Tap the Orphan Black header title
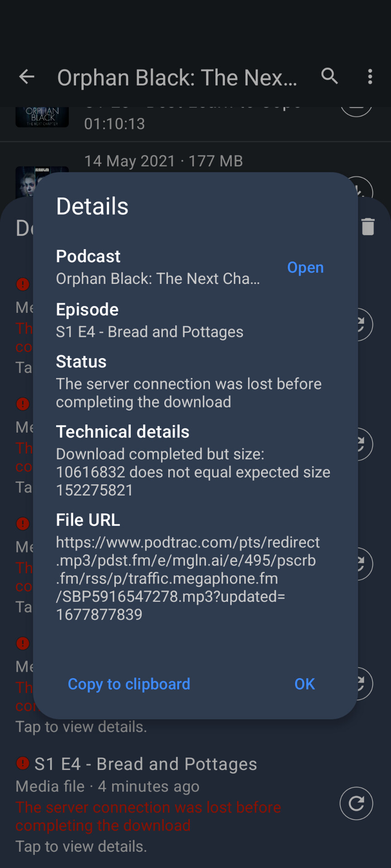Screen dimensions: 391x868 (177, 78)
